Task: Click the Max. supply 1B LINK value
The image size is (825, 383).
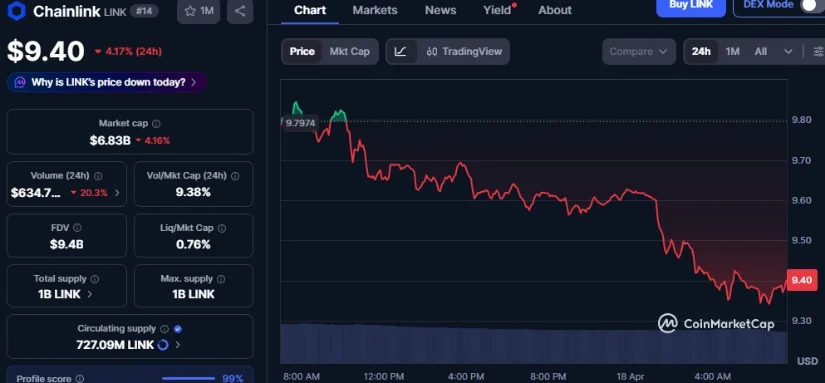Action: (x=193, y=294)
